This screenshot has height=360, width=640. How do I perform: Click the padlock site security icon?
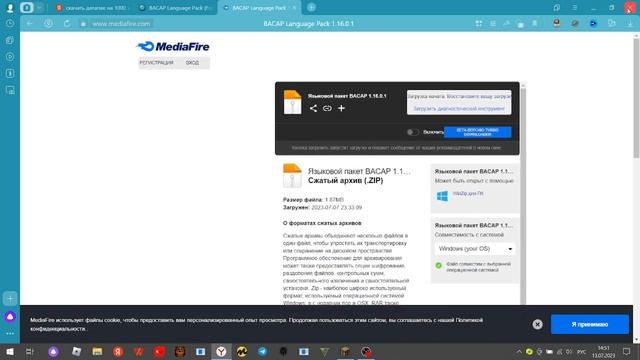pyautogui.click(x=83, y=24)
